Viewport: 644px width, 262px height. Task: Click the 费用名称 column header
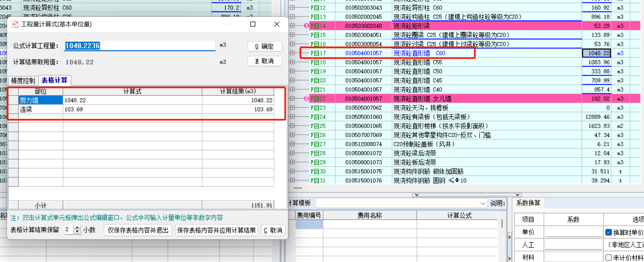point(370,215)
